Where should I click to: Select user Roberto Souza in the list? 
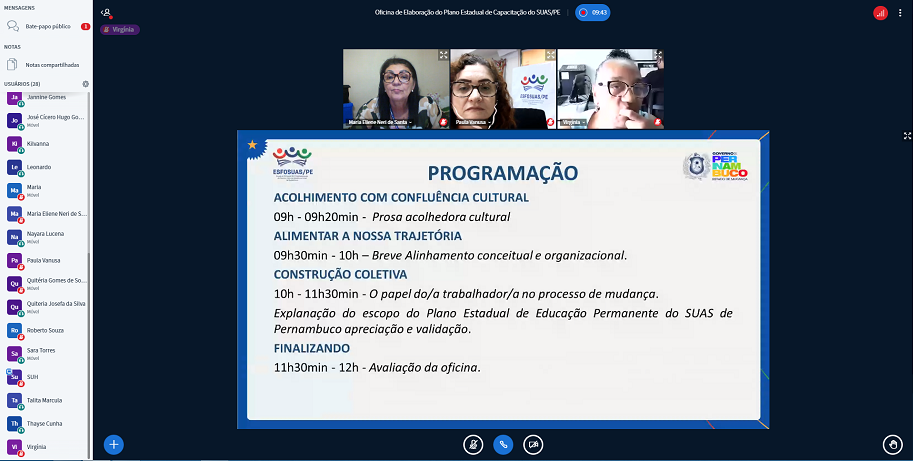coord(45,329)
